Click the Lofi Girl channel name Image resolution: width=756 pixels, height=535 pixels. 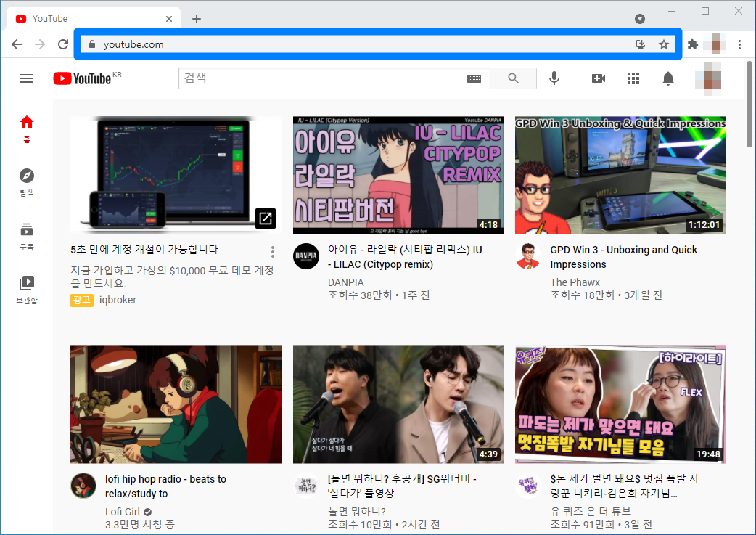coord(123,512)
